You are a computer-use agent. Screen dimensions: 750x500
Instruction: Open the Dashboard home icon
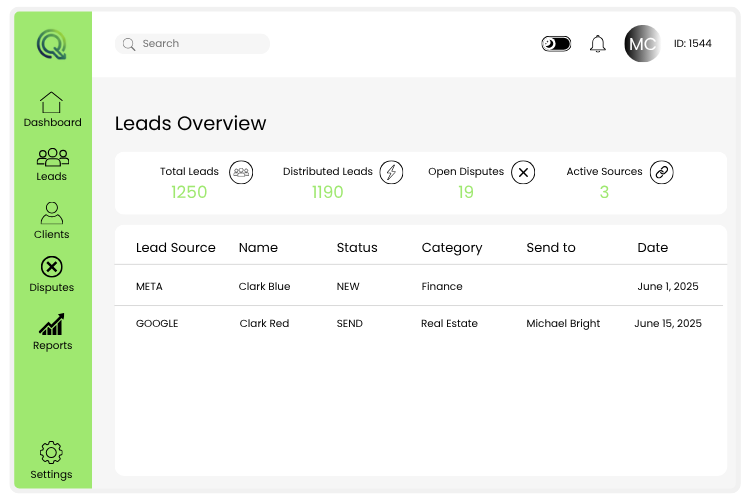pyautogui.click(x=51, y=102)
